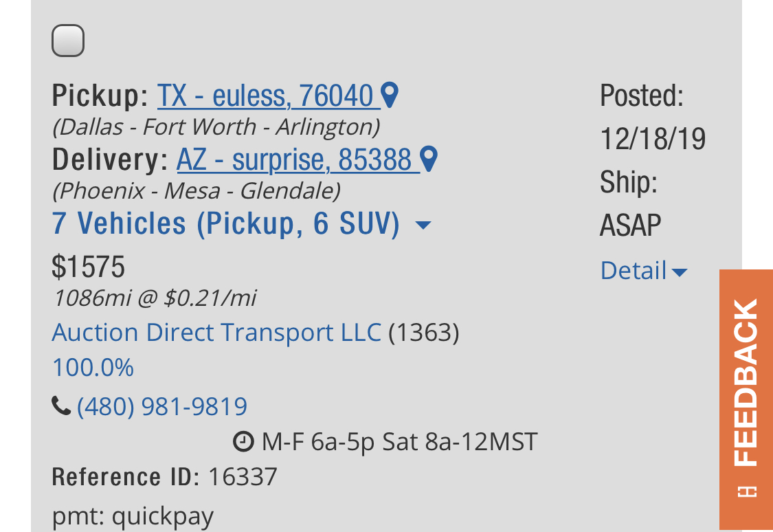The image size is (773, 532).
Task: Expand the 7 Vehicles dropdown arrow
Action: [423, 225]
